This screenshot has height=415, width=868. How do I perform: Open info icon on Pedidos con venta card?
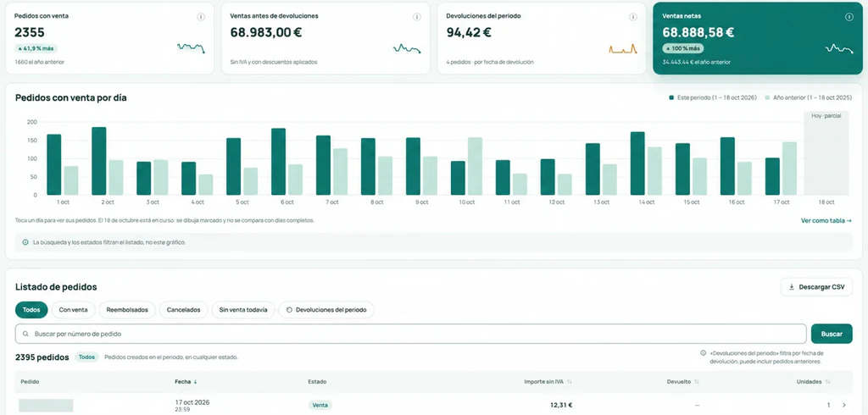point(201,17)
